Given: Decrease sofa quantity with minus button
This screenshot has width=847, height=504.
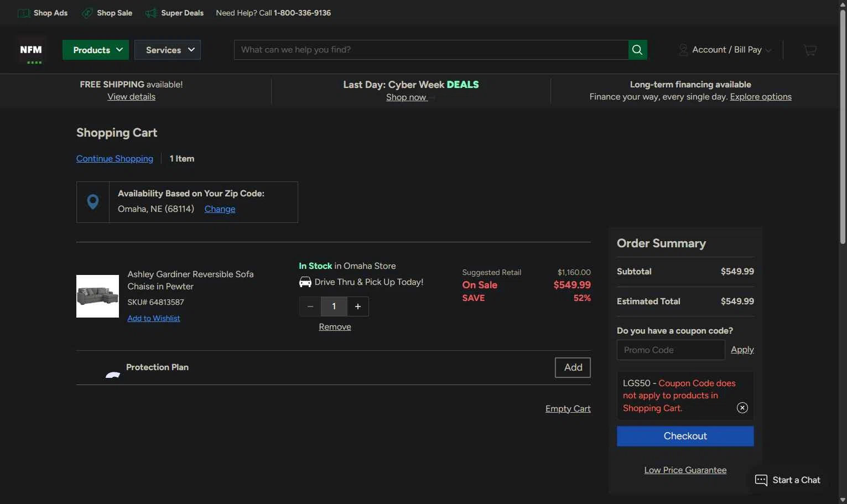Looking at the screenshot, I should click(x=310, y=306).
